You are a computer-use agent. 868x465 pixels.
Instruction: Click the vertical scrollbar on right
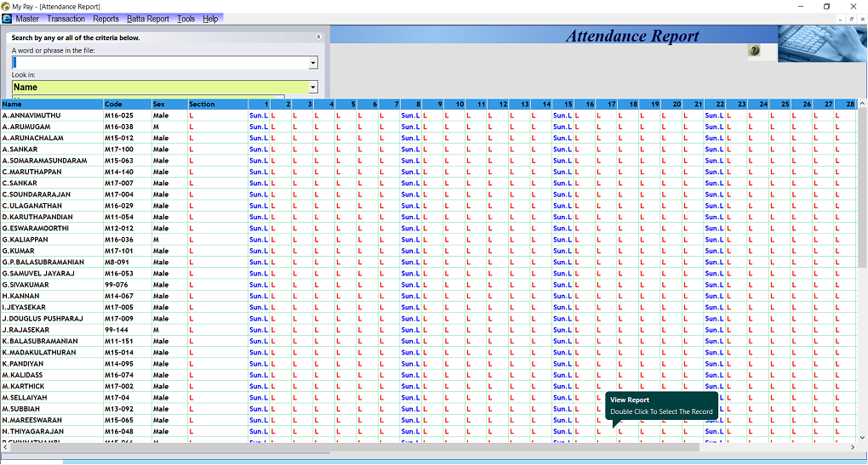pos(862,187)
